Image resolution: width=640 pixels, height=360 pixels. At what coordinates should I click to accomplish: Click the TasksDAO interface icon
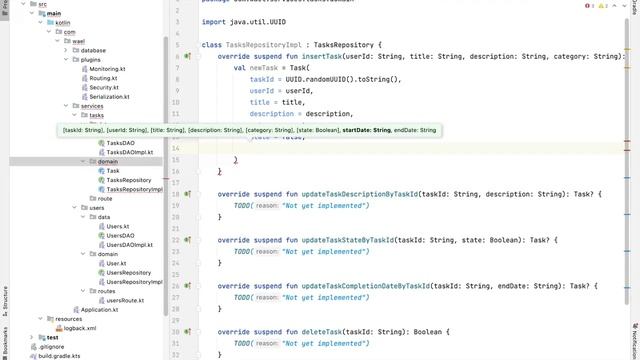click(102, 143)
